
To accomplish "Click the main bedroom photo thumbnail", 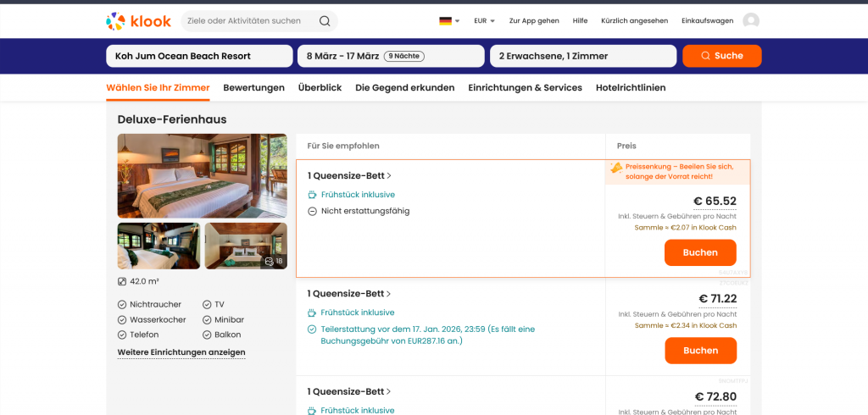I will (202, 175).
